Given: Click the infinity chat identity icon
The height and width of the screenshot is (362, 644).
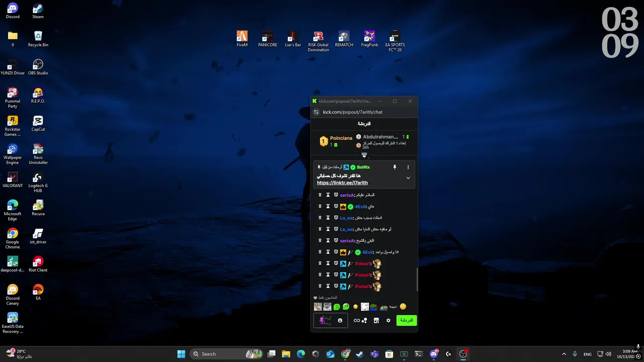Looking at the screenshot, I should (x=357, y=320).
